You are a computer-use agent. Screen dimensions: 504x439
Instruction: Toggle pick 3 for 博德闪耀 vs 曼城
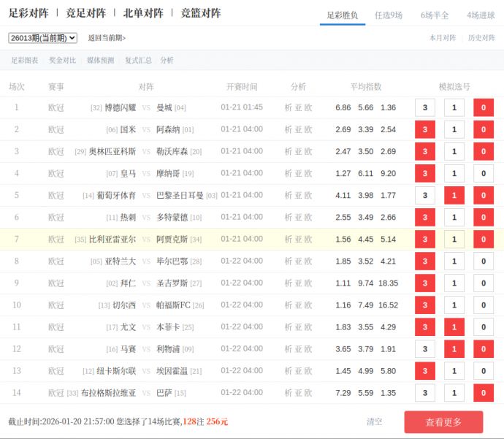pyautogui.click(x=425, y=108)
